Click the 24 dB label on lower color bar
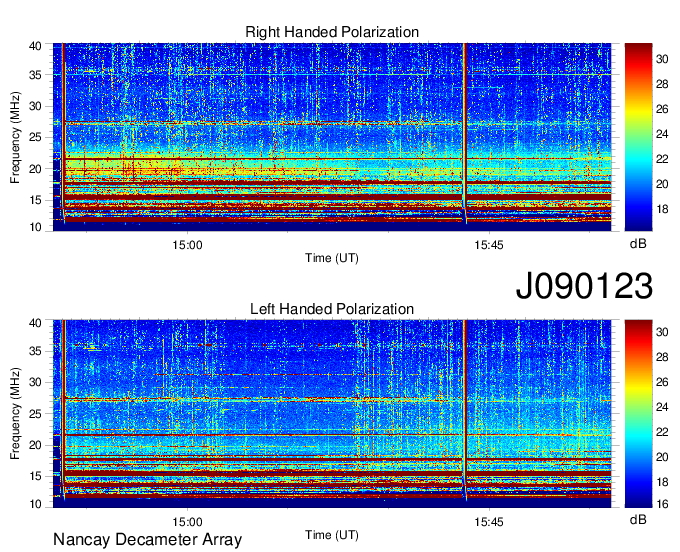The image size is (680, 552). [662, 407]
